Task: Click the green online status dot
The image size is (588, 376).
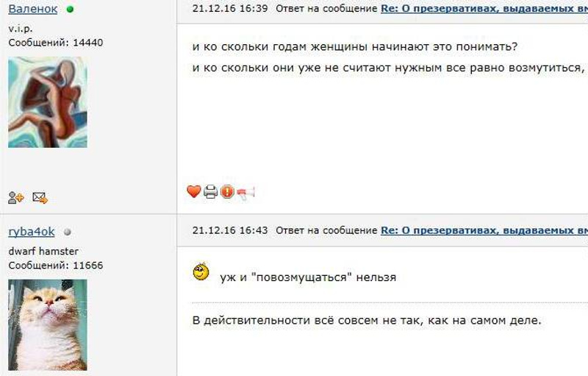Action: 70,10
